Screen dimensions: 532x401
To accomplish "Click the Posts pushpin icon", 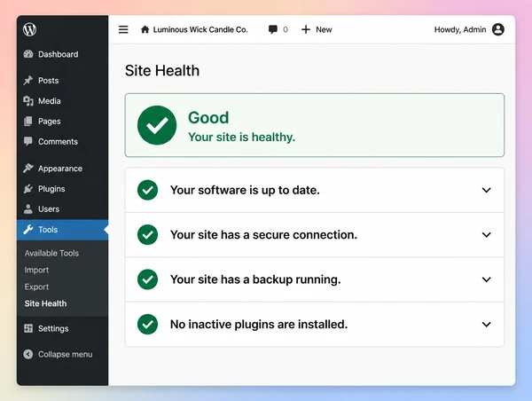I will [x=28, y=81].
